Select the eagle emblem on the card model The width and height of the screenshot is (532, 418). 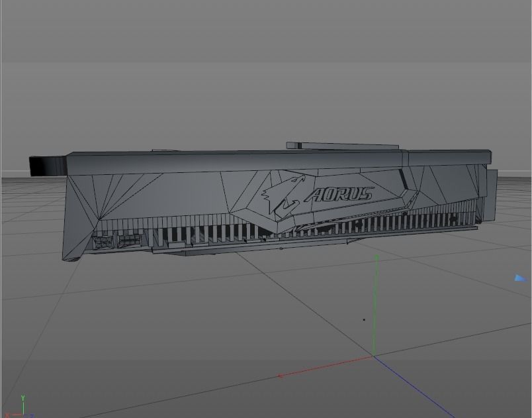282,195
